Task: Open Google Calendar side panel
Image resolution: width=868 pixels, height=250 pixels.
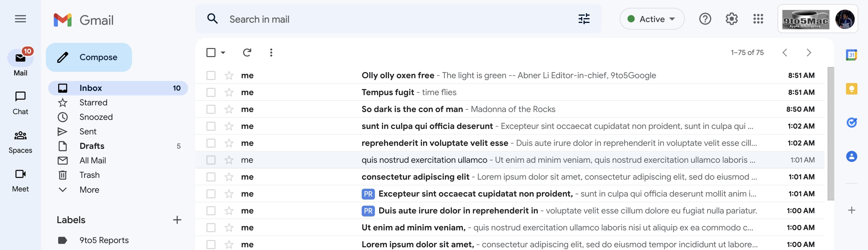Action: 851,55
